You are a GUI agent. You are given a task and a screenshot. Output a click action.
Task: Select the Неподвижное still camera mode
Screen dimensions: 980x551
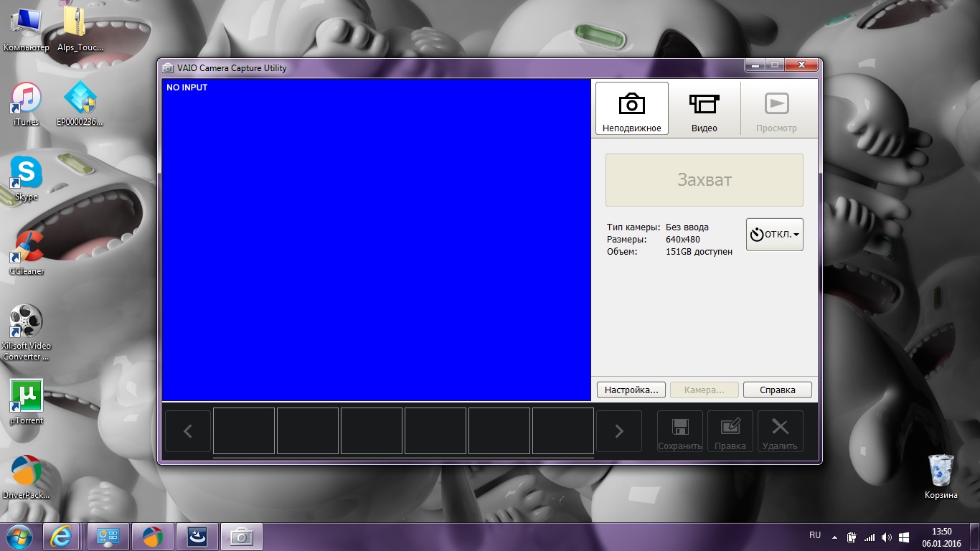click(631, 108)
